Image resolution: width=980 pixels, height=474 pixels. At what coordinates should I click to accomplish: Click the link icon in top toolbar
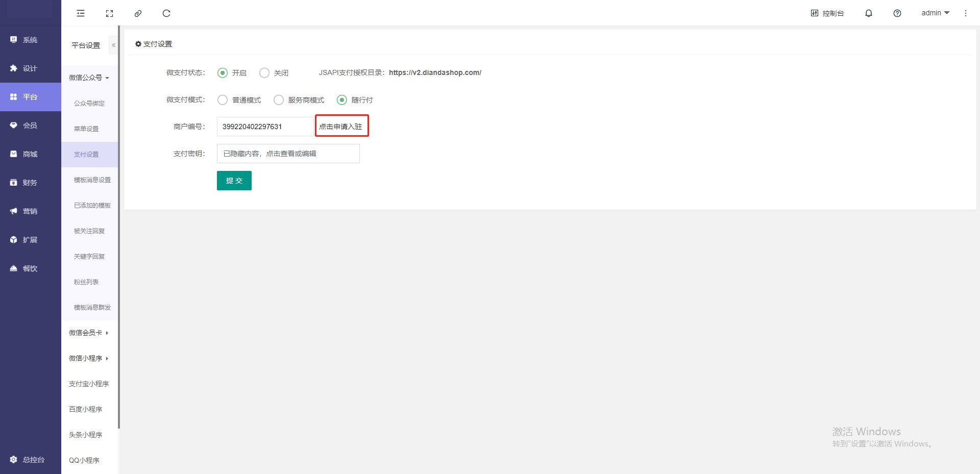(138, 13)
